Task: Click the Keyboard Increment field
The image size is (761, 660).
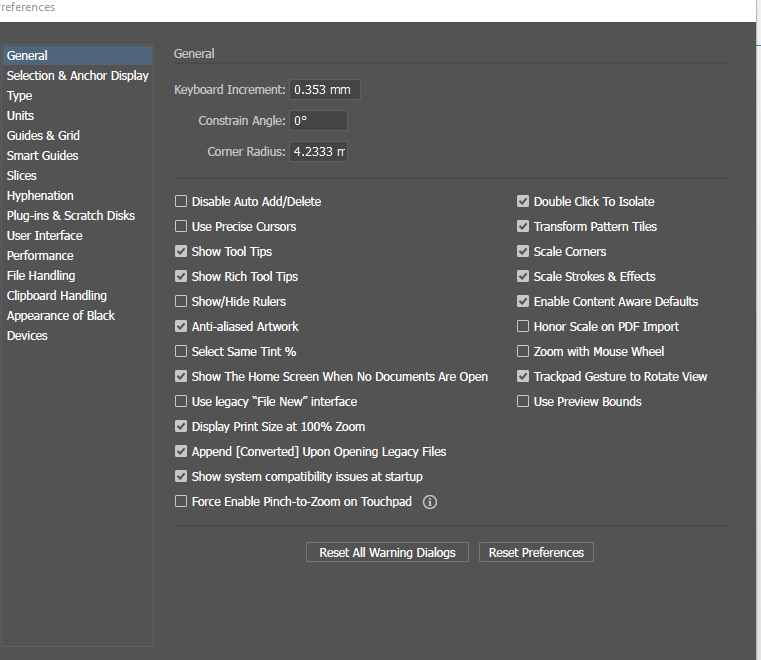Action: [325, 90]
